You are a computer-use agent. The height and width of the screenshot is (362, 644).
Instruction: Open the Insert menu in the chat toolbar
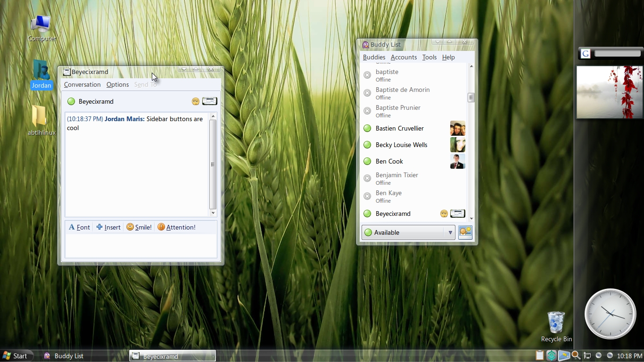(108, 227)
